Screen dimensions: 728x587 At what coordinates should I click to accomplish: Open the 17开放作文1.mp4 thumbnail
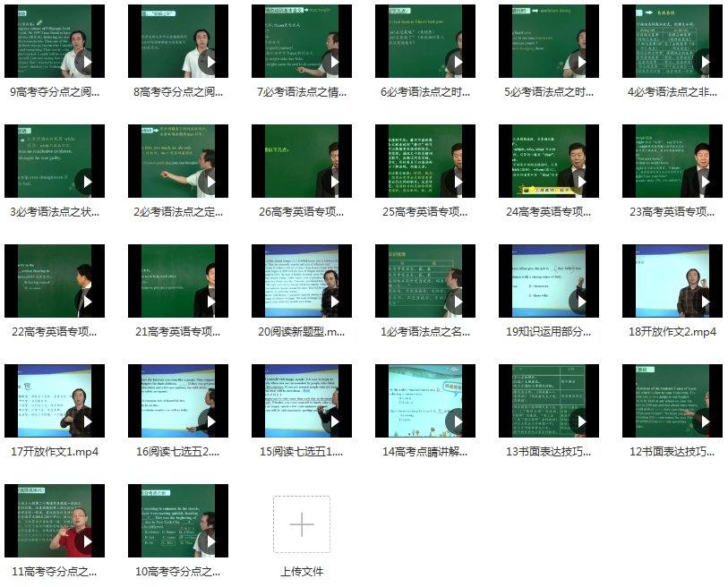coord(54,401)
